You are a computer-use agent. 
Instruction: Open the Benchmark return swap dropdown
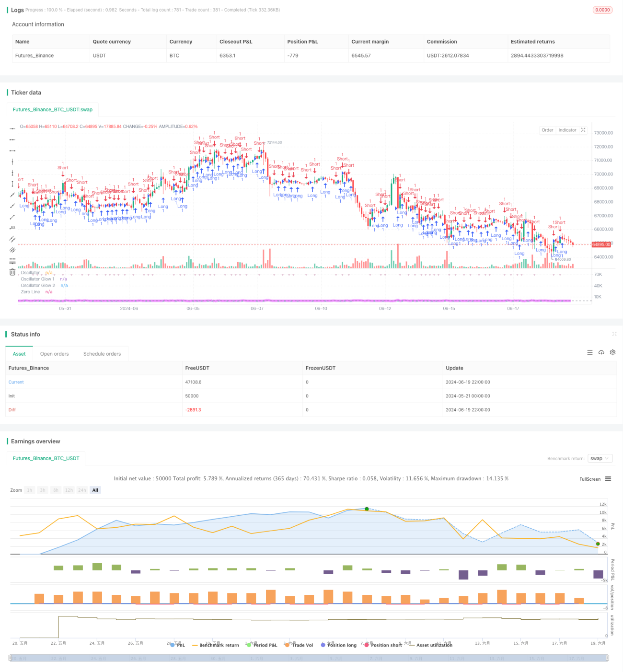(600, 459)
